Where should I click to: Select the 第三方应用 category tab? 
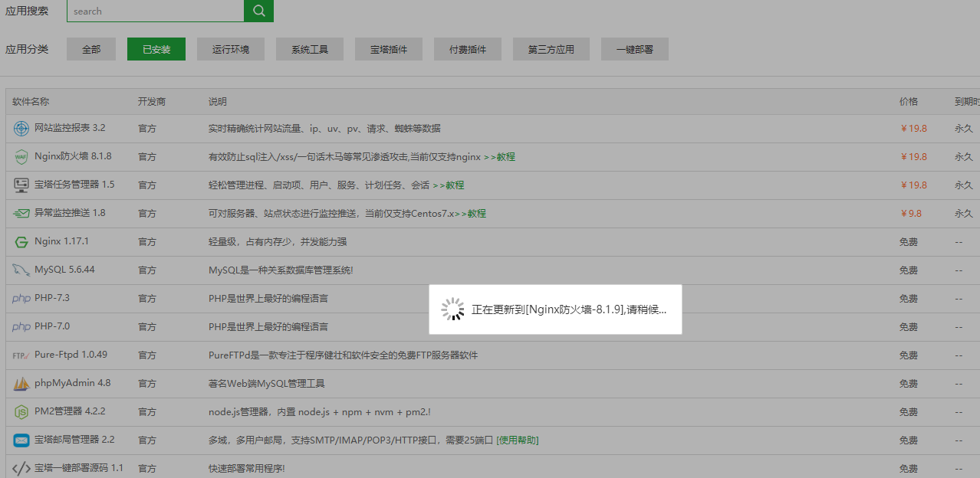click(x=551, y=49)
